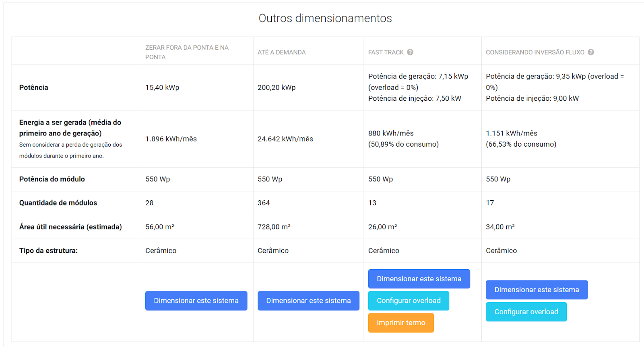Click Potência de injeção: 9,00 kW text
The height and width of the screenshot is (347, 644).
pos(532,98)
